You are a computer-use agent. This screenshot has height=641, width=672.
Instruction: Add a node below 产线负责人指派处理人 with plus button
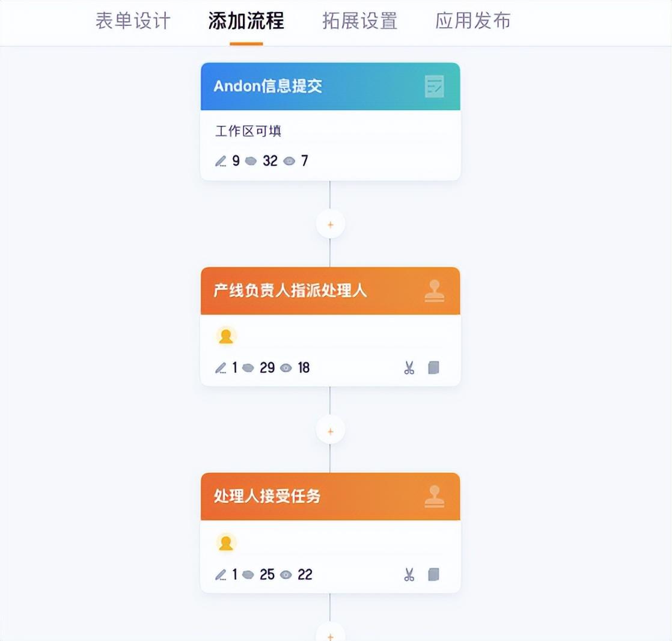click(x=331, y=431)
